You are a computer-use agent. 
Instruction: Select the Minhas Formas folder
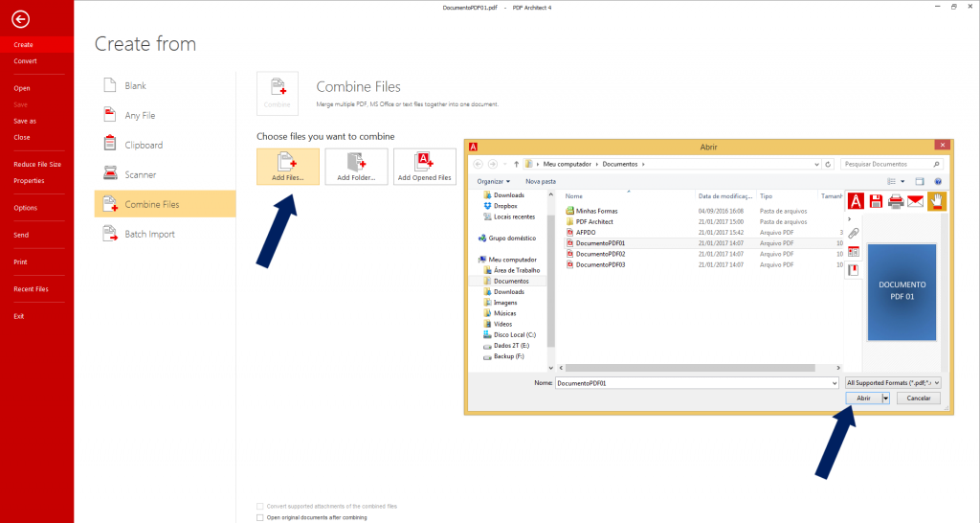coord(596,211)
